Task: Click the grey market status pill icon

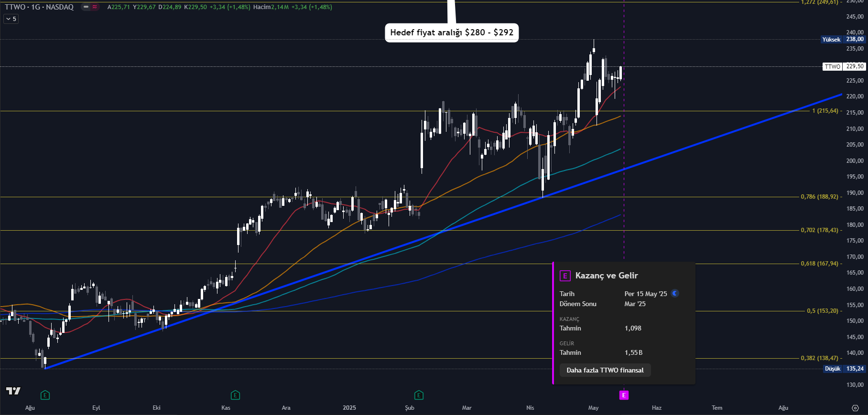Action: click(x=86, y=7)
